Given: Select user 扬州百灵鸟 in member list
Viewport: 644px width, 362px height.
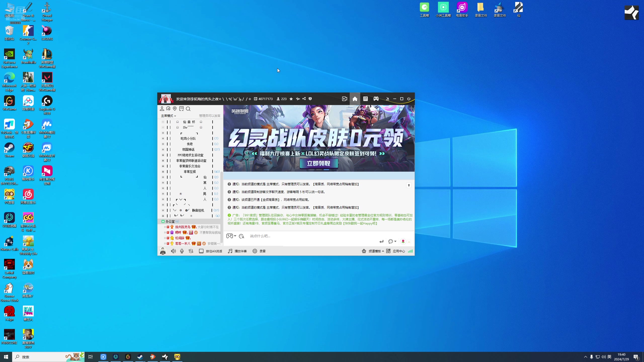Looking at the screenshot, I should [183, 227].
